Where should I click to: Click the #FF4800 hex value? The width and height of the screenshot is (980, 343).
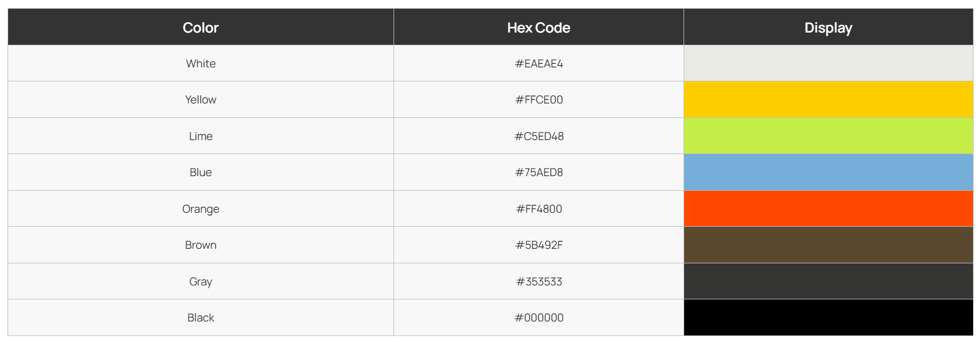pos(539,209)
